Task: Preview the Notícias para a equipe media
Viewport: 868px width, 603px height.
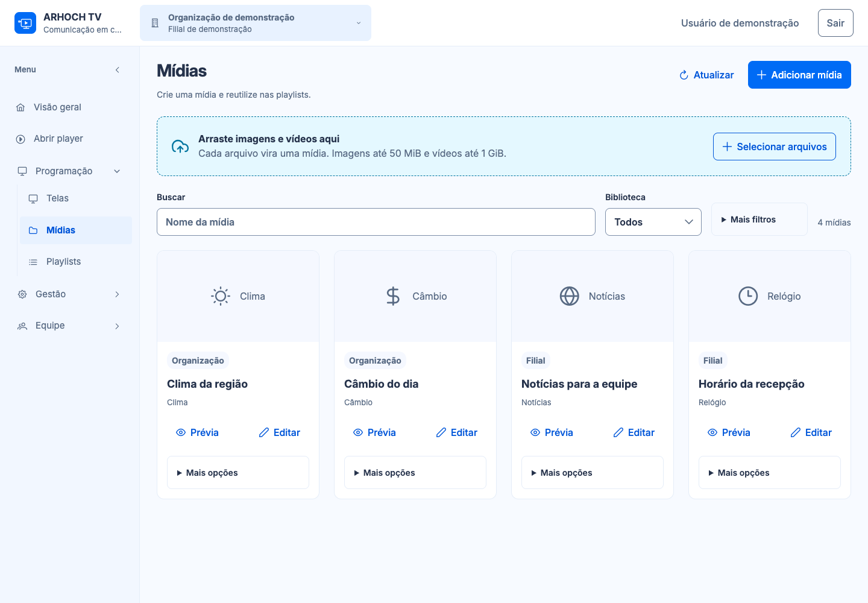Action: (x=552, y=432)
